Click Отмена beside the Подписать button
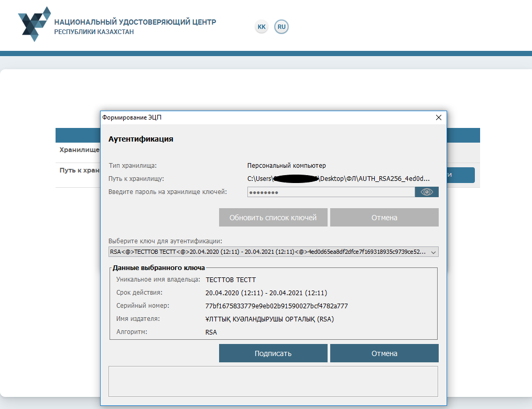 tap(384, 353)
